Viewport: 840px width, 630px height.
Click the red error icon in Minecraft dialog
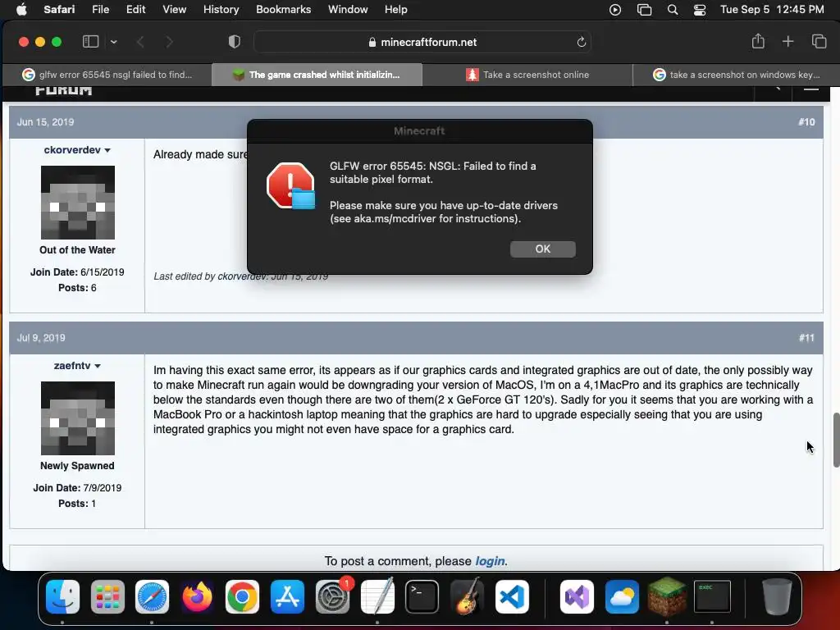(x=290, y=186)
